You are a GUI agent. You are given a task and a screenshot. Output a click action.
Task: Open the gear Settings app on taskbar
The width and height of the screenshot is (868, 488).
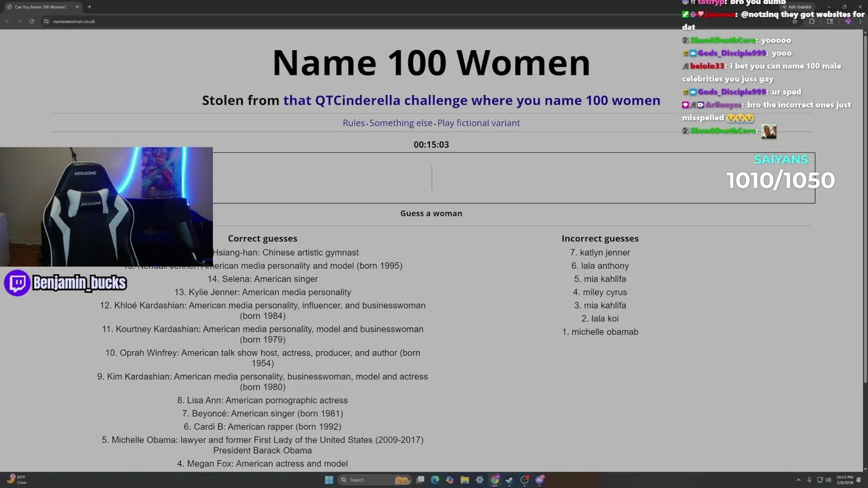[479, 480]
